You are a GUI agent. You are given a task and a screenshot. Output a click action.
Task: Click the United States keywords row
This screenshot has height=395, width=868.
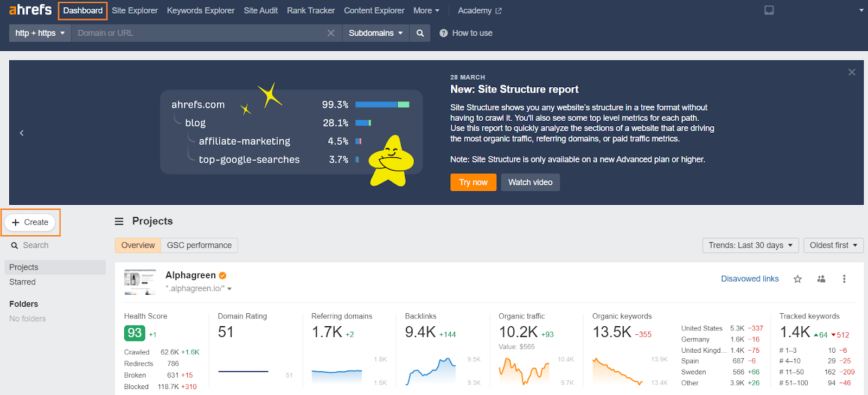click(x=722, y=328)
